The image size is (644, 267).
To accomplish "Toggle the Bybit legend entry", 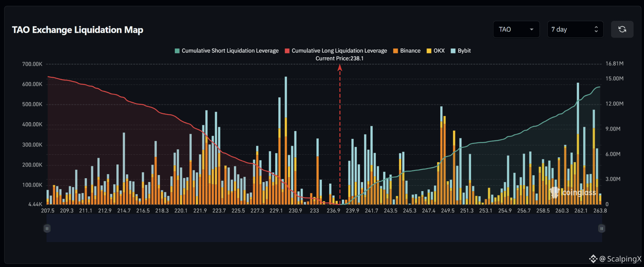I will [461, 51].
